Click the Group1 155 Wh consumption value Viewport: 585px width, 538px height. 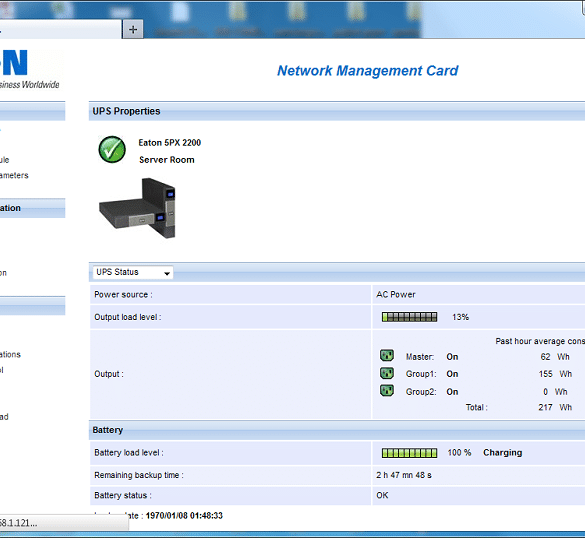(x=555, y=374)
